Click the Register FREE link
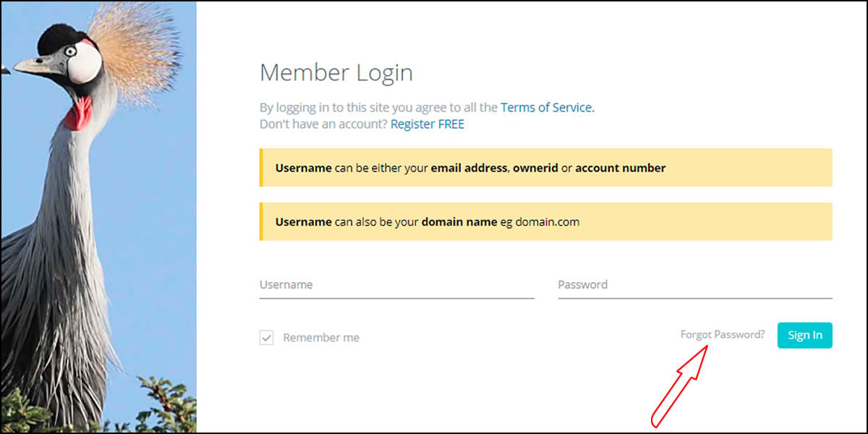 (x=427, y=124)
